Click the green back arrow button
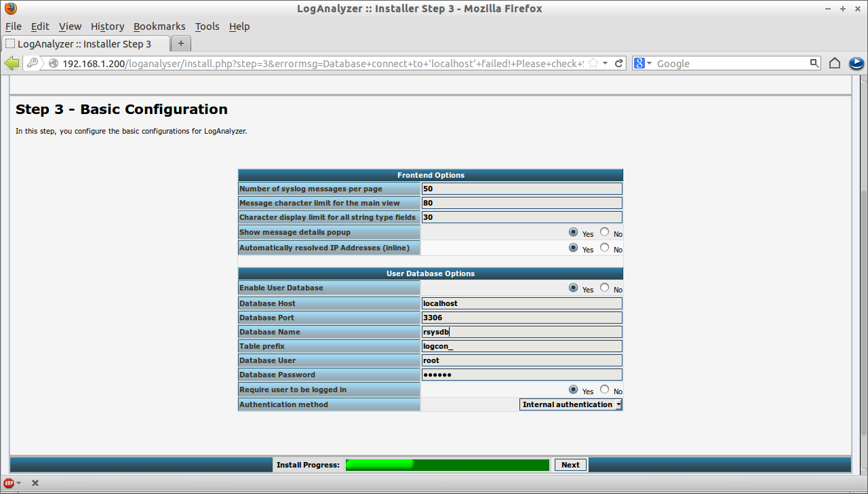This screenshot has height=494, width=868. click(x=12, y=63)
